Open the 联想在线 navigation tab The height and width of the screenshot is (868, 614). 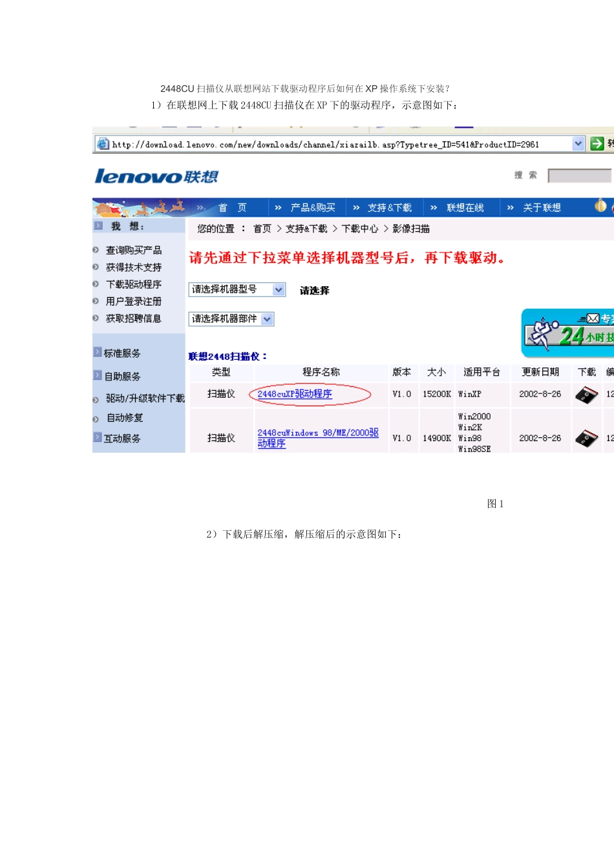(x=465, y=208)
